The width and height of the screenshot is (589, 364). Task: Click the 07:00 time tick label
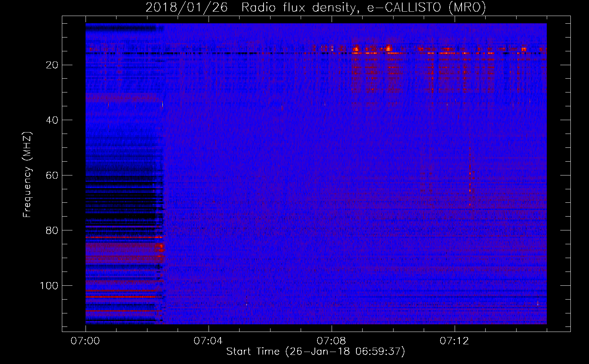pyautogui.click(x=86, y=341)
